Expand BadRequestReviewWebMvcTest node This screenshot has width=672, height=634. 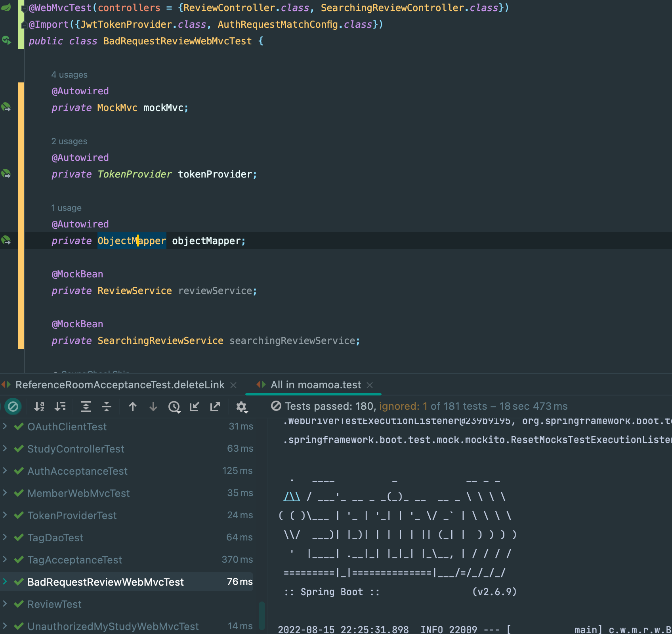click(x=5, y=581)
